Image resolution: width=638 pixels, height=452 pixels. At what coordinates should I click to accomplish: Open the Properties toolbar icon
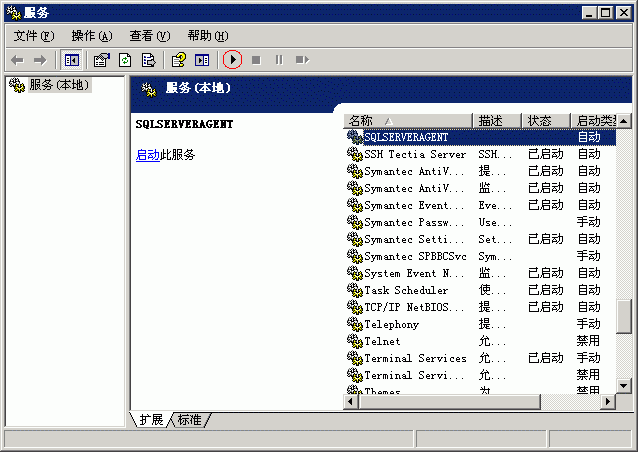point(101,60)
